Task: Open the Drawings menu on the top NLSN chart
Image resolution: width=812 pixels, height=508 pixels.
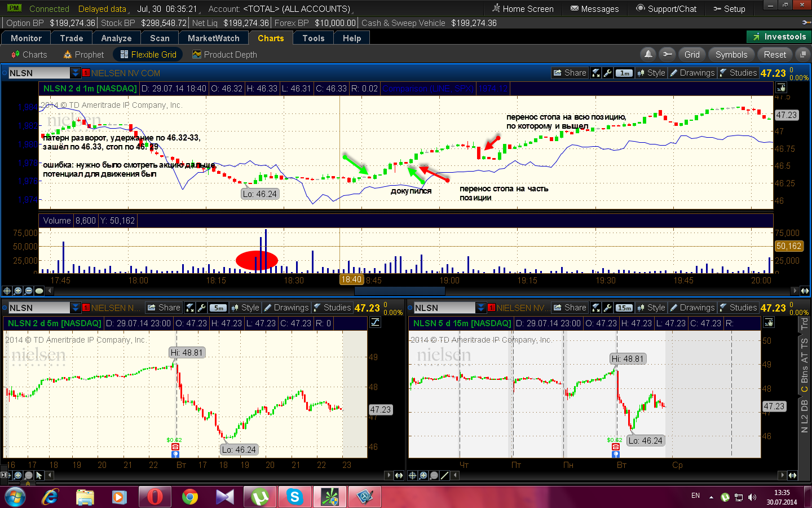Action: (692, 73)
